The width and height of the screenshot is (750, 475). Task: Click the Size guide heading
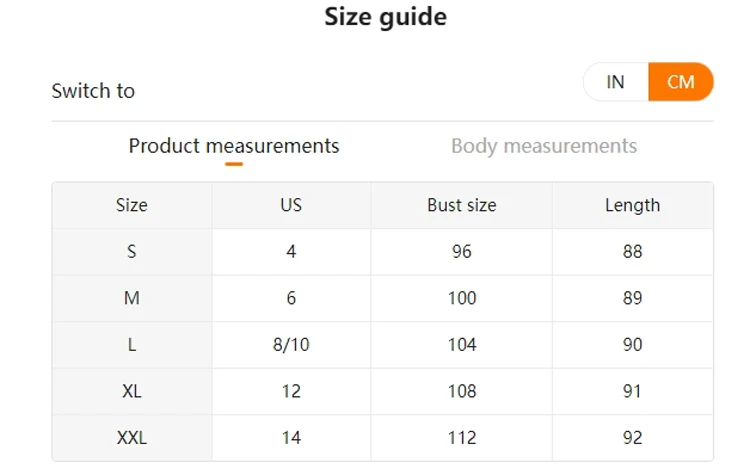coord(385,17)
